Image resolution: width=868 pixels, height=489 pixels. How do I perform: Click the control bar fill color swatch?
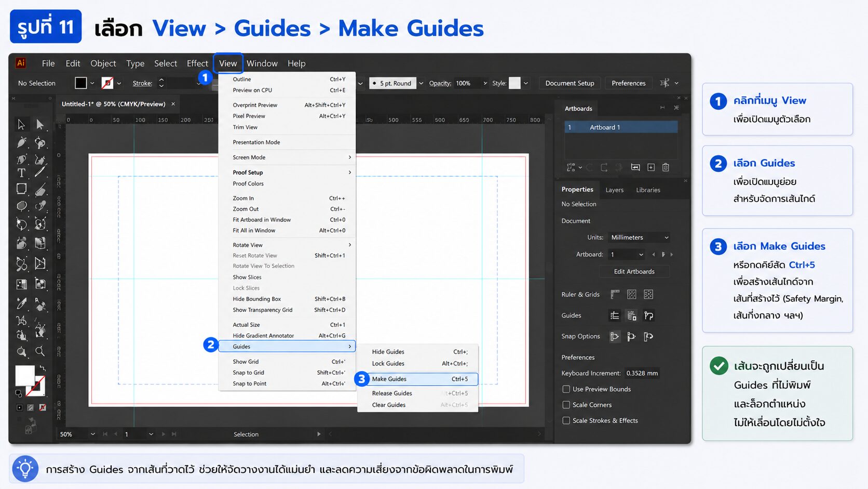click(81, 83)
